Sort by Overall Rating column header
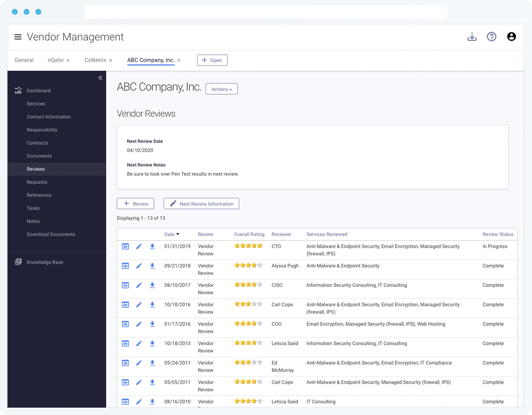The image size is (532, 415). coord(249,234)
